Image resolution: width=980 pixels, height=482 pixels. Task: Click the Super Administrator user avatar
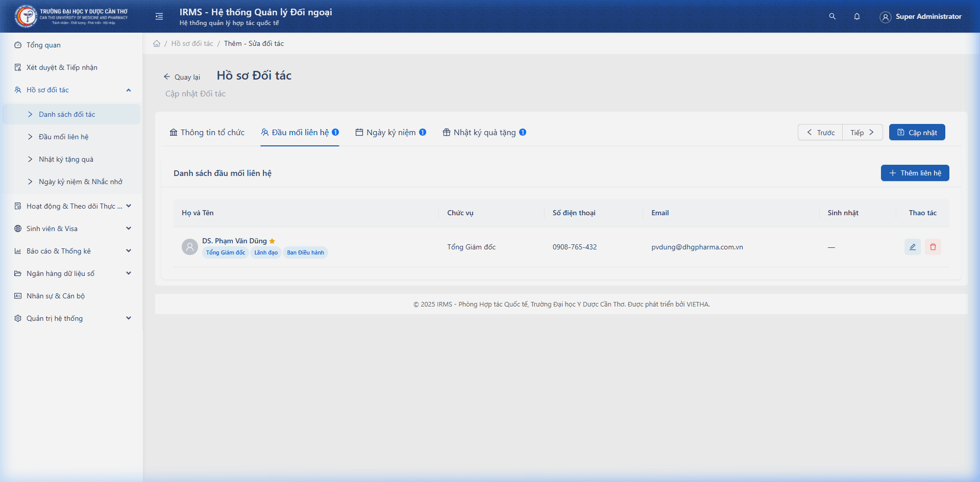885,17
